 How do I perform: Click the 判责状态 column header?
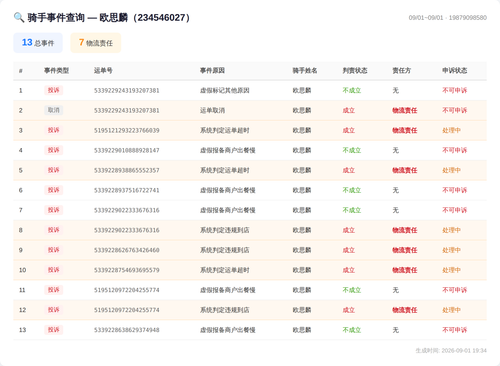click(x=355, y=70)
